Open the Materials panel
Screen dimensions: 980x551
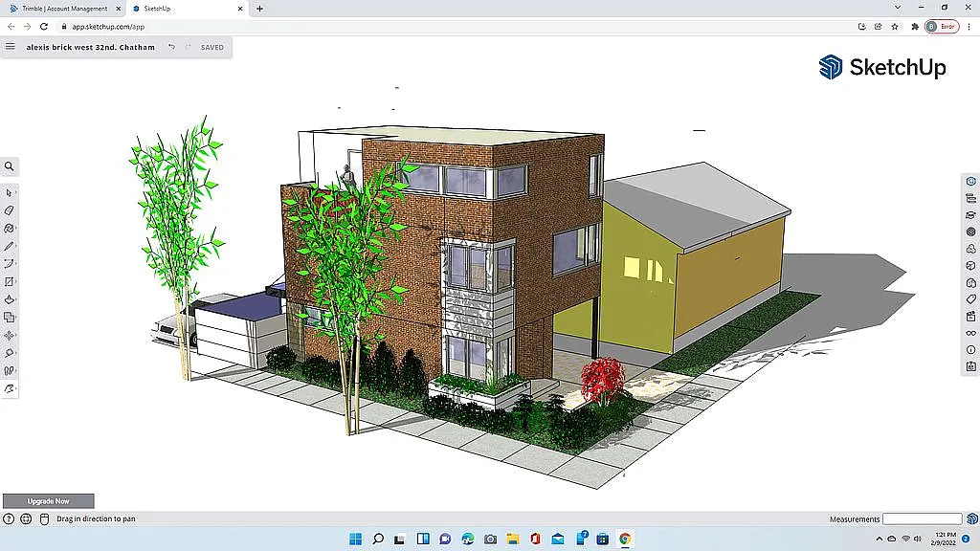[970, 231]
